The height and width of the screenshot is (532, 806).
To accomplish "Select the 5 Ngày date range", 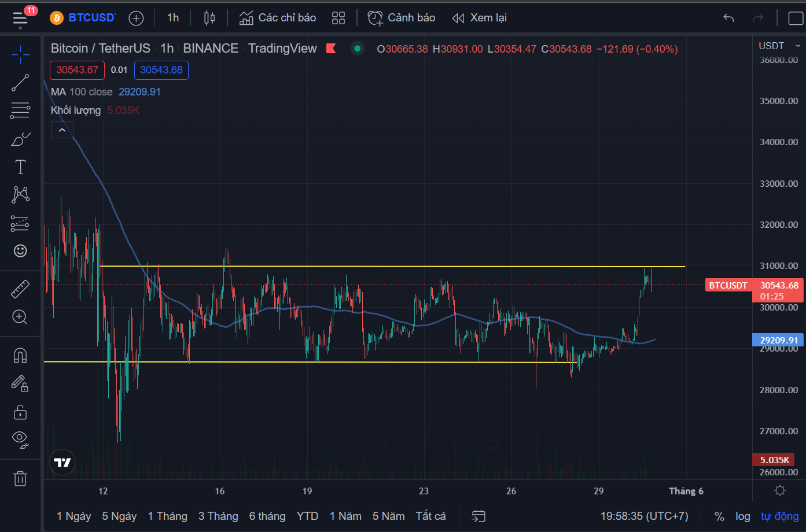I will point(119,516).
